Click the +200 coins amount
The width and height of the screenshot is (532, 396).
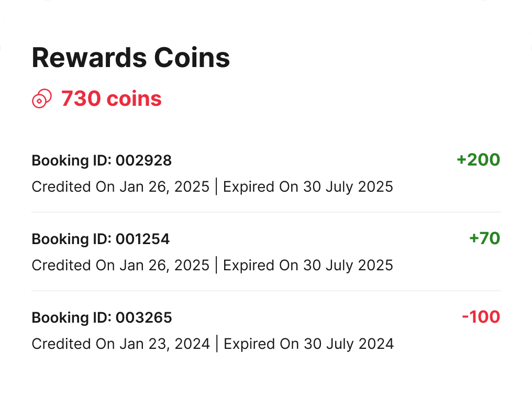478,160
